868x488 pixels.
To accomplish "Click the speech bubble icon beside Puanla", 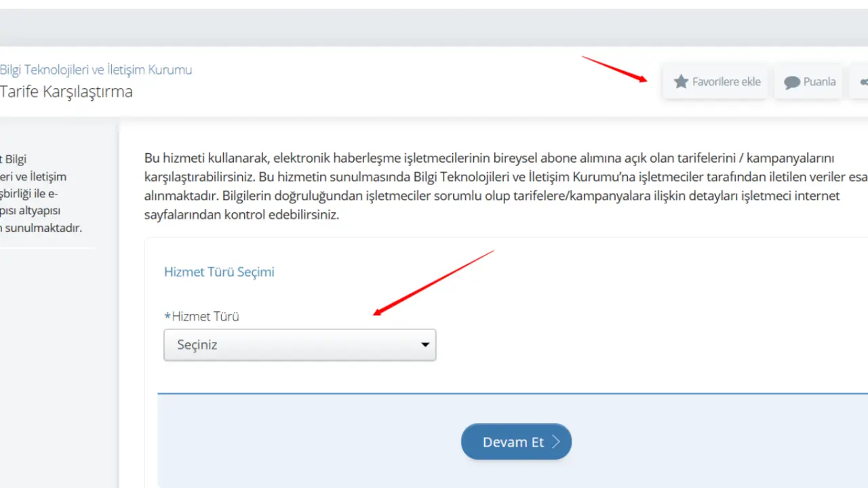I will 791,83.
